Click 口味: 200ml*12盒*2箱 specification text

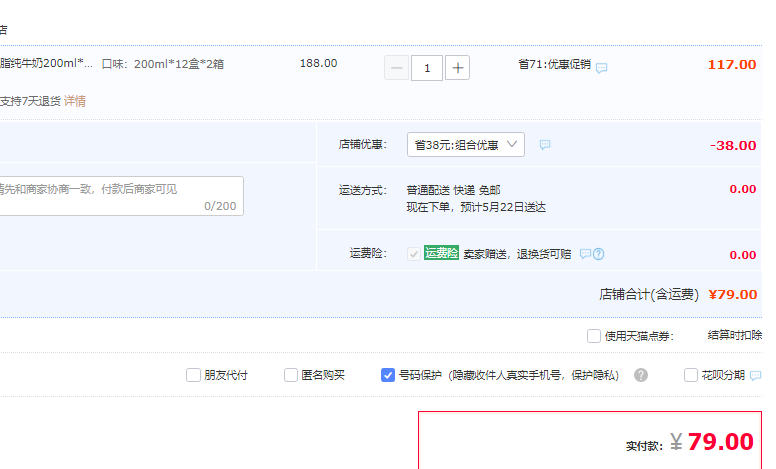[x=163, y=64]
